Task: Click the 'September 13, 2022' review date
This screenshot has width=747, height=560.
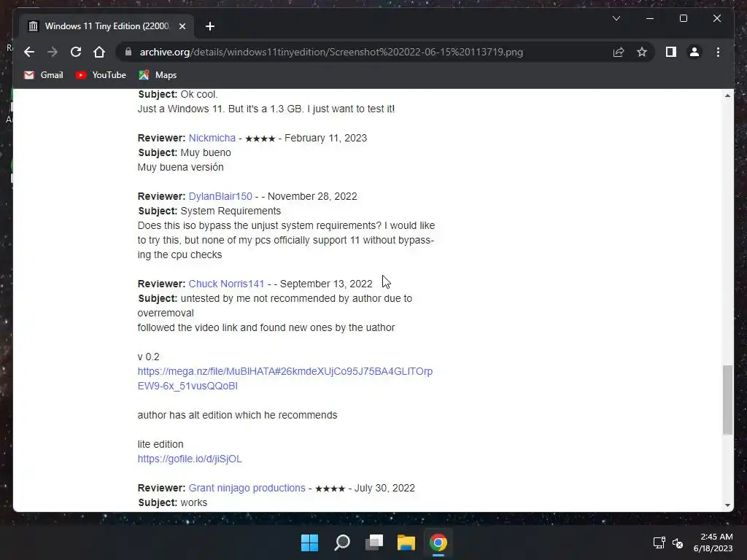Action: [326, 284]
